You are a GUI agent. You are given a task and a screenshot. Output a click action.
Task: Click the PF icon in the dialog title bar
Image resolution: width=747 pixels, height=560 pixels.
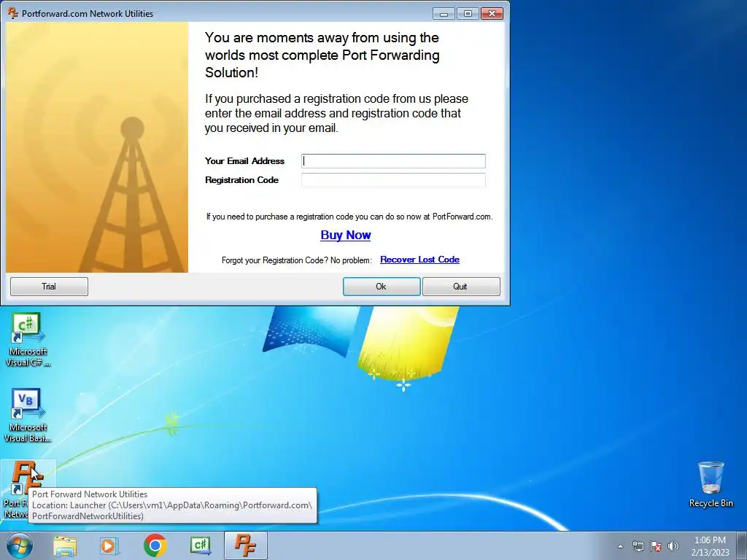pyautogui.click(x=13, y=13)
